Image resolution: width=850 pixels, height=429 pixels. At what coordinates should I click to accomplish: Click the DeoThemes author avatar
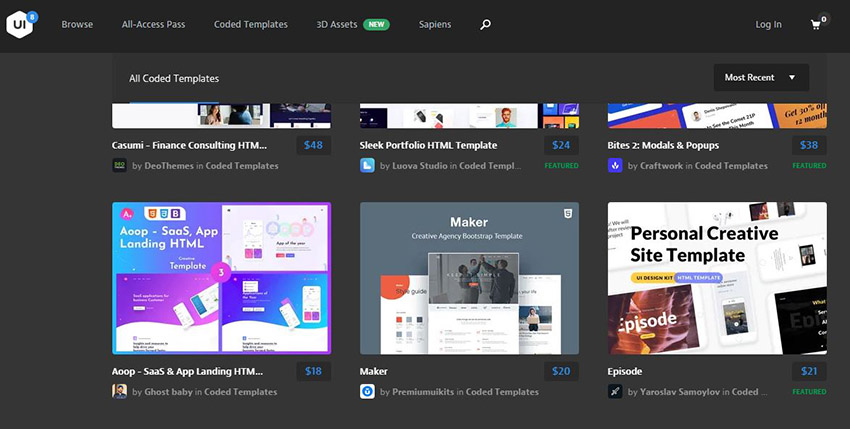119,165
